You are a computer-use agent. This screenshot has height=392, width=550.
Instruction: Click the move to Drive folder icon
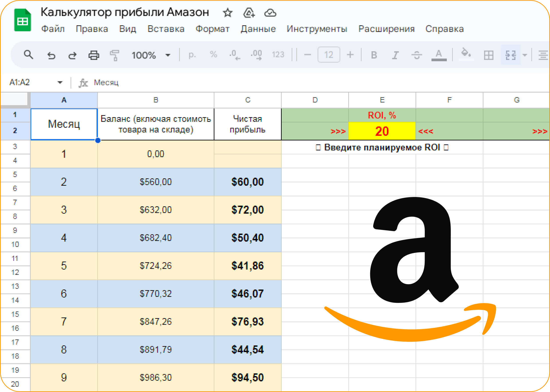coord(249,13)
